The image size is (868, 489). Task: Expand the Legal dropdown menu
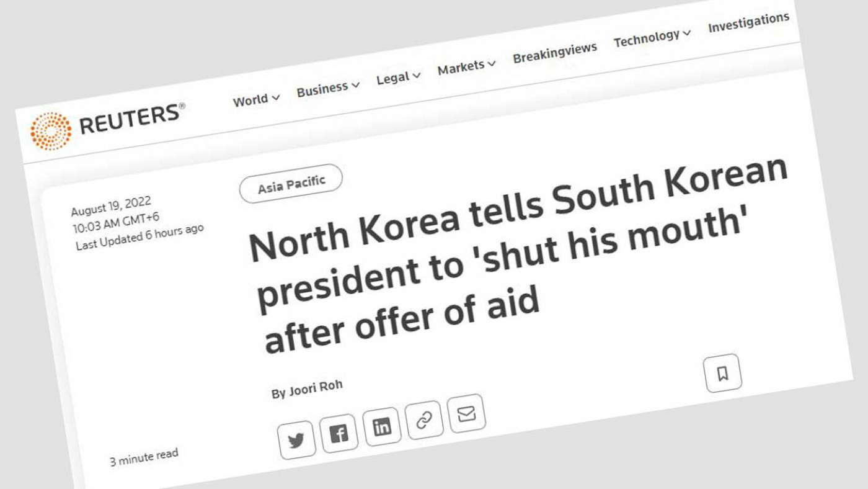pos(399,78)
